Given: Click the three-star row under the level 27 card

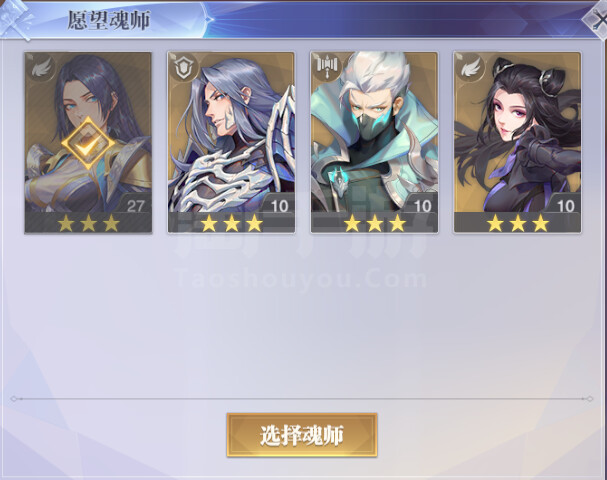Looking at the screenshot, I should 88,223.
